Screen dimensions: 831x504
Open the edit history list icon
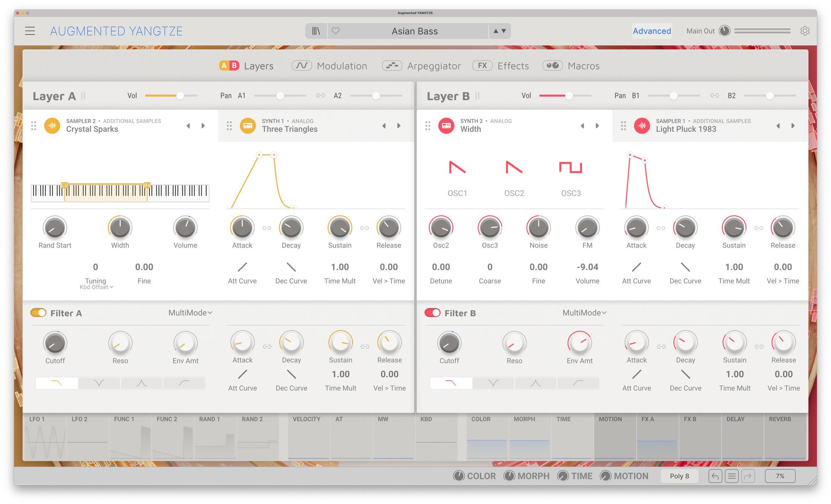pyautogui.click(x=732, y=476)
